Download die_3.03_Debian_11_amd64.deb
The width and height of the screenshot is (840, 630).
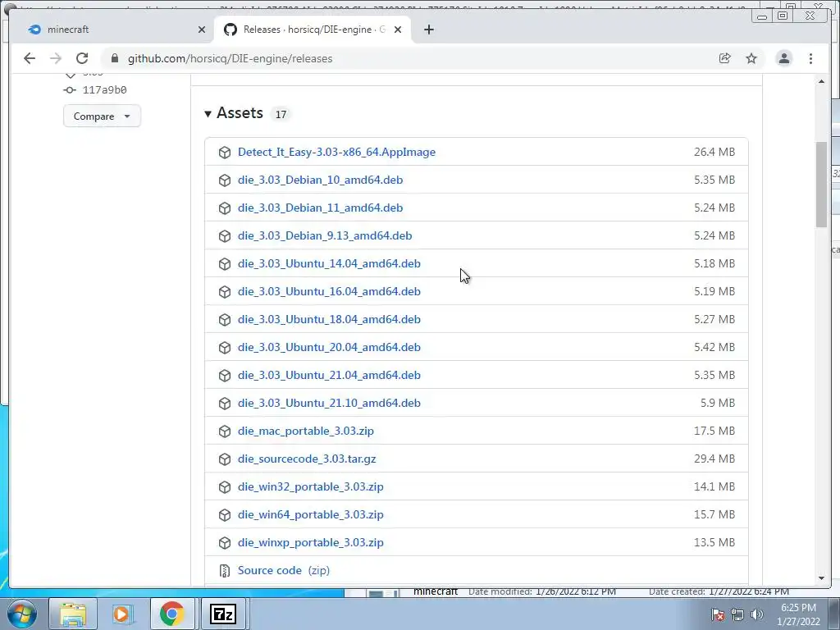[x=321, y=208]
